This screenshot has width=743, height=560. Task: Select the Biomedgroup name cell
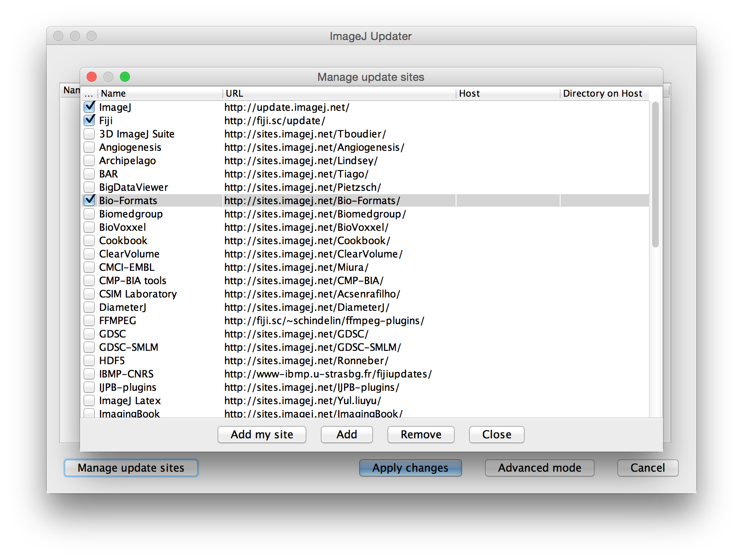[x=160, y=214]
